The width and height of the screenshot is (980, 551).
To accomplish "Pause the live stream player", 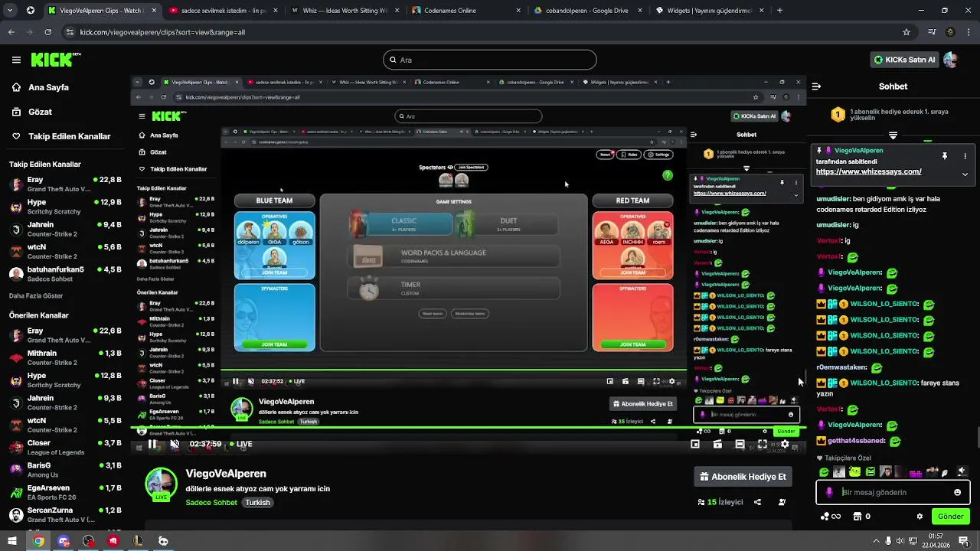I will [152, 444].
